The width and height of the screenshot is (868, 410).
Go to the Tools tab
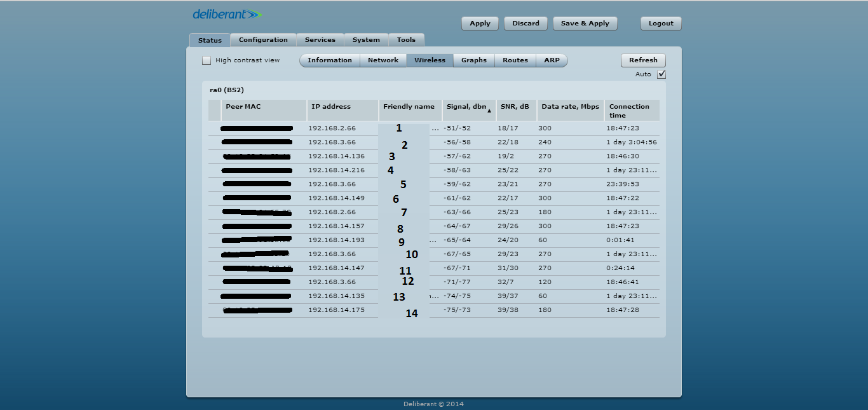coord(406,40)
